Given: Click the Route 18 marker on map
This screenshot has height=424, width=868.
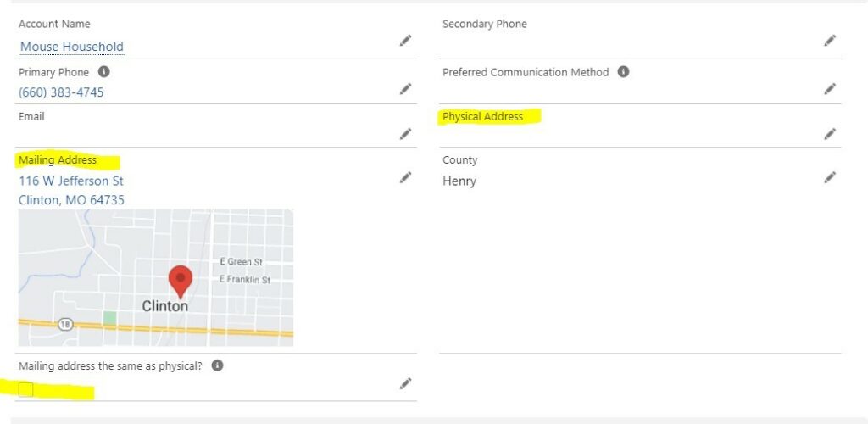Looking at the screenshot, I should tap(65, 325).
